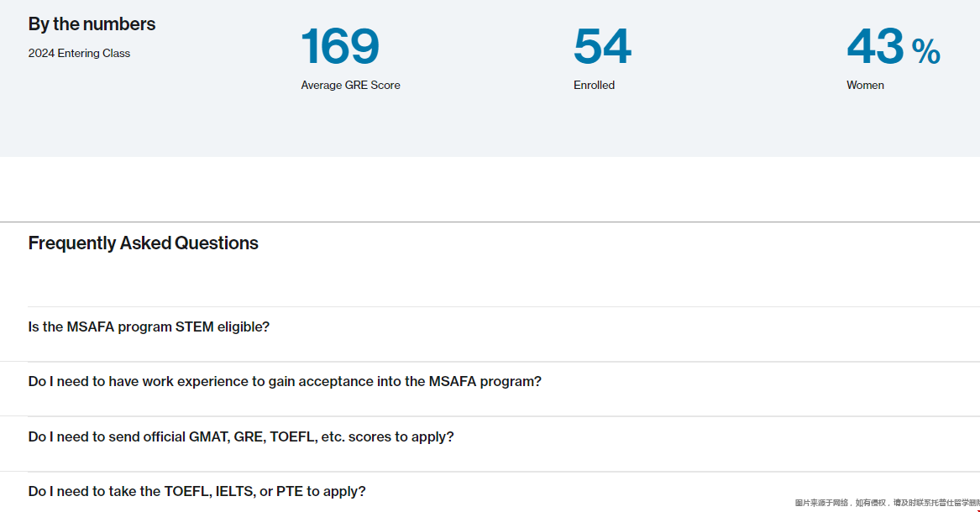Click the large 54 enrollment number
The width and height of the screenshot is (980, 512).
(602, 47)
